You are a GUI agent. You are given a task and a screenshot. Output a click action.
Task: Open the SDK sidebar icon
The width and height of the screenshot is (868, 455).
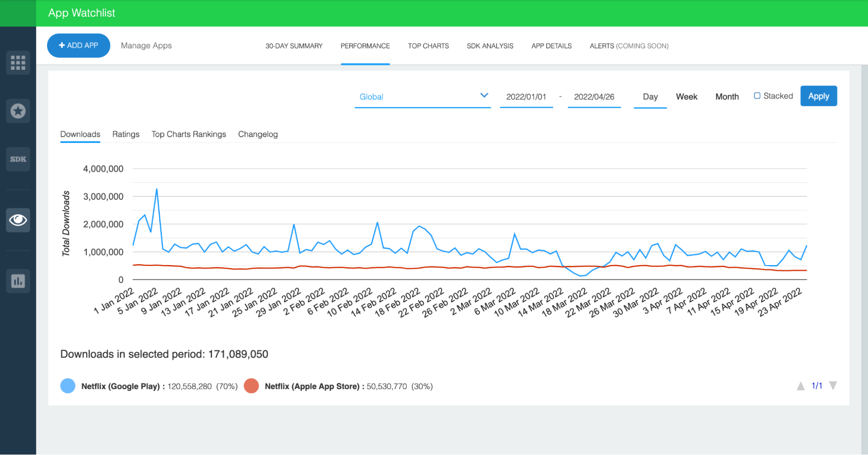point(18,159)
